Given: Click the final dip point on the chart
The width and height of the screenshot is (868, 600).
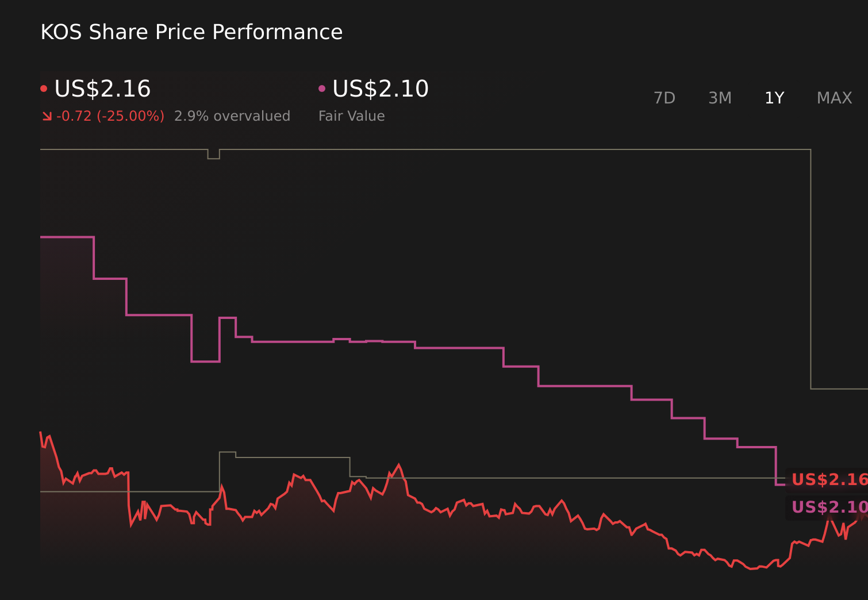Looking at the screenshot, I should point(753,568).
